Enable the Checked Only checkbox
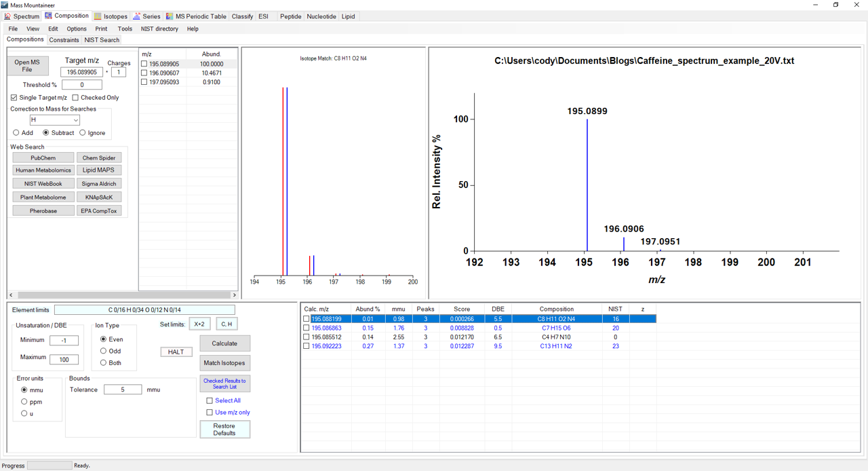 (x=75, y=98)
